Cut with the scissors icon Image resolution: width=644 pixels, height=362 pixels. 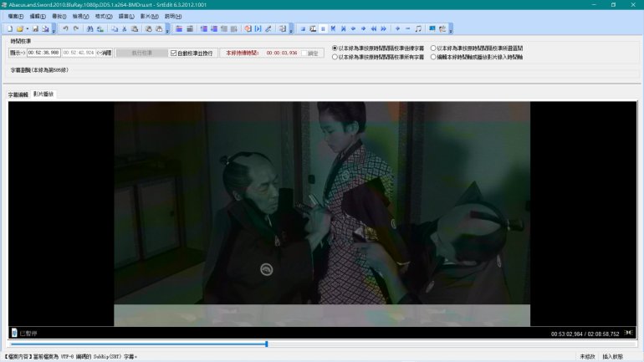tap(125, 28)
